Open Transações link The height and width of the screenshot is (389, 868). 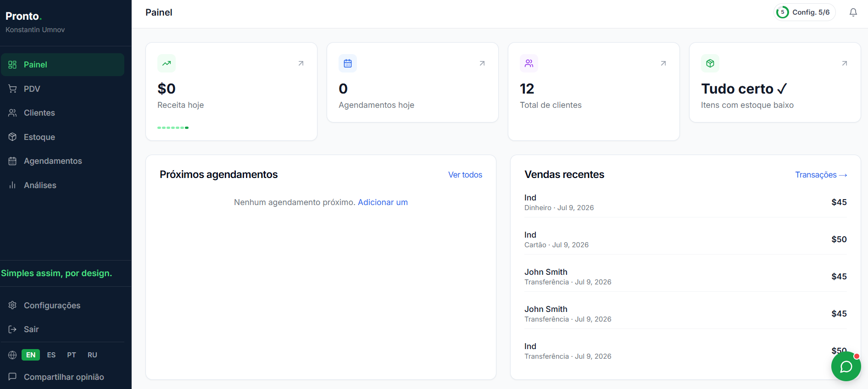821,175
